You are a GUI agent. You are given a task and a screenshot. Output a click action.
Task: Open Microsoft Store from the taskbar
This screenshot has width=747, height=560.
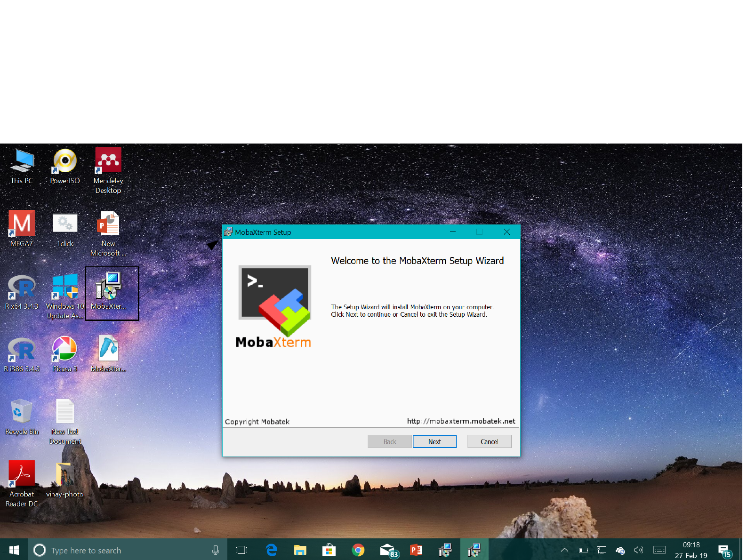click(x=329, y=550)
